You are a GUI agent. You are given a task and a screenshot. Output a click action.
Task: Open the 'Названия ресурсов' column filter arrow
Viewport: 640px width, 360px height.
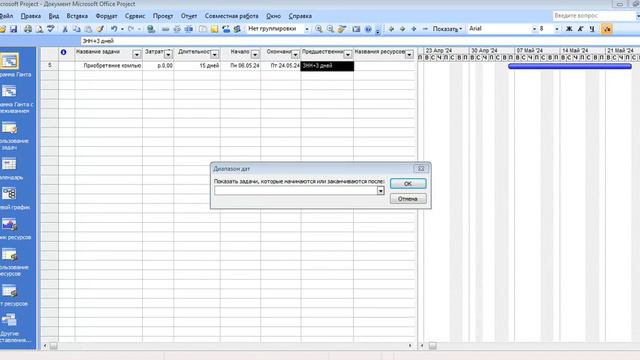409,54
